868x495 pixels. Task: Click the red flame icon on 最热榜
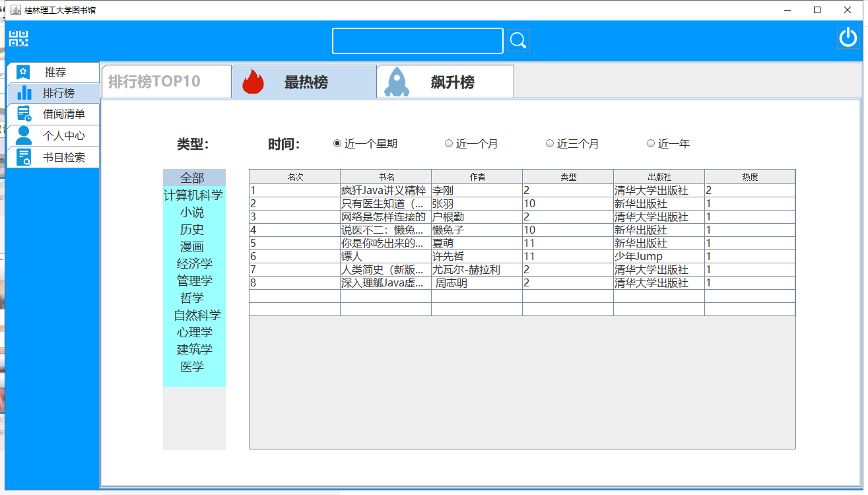(x=253, y=82)
